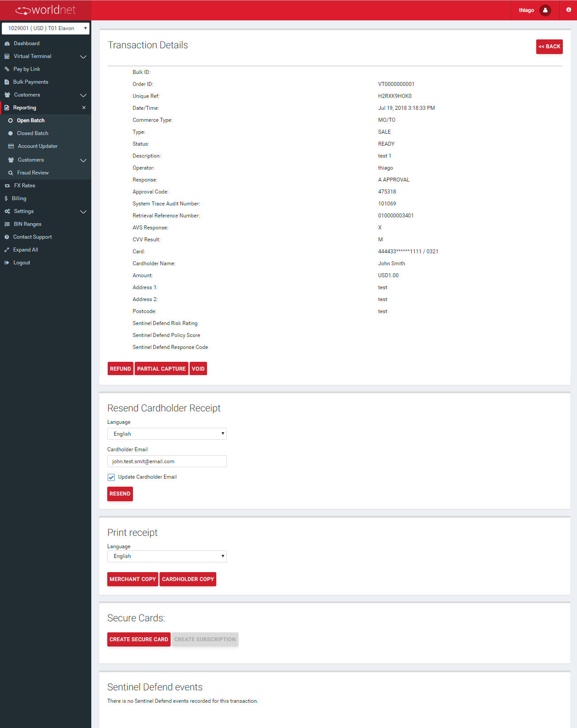Click the Worldnet logo

(46, 10)
